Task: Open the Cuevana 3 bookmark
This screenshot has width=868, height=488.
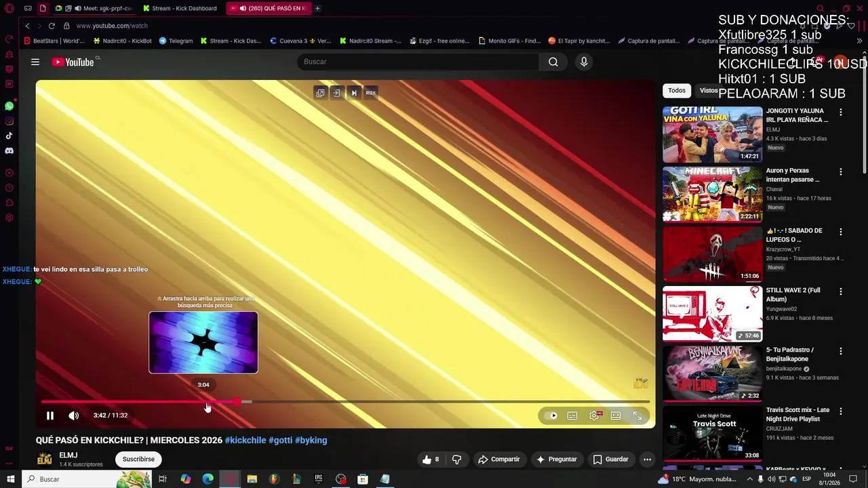Action: pyautogui.click(x=300, y=41)
